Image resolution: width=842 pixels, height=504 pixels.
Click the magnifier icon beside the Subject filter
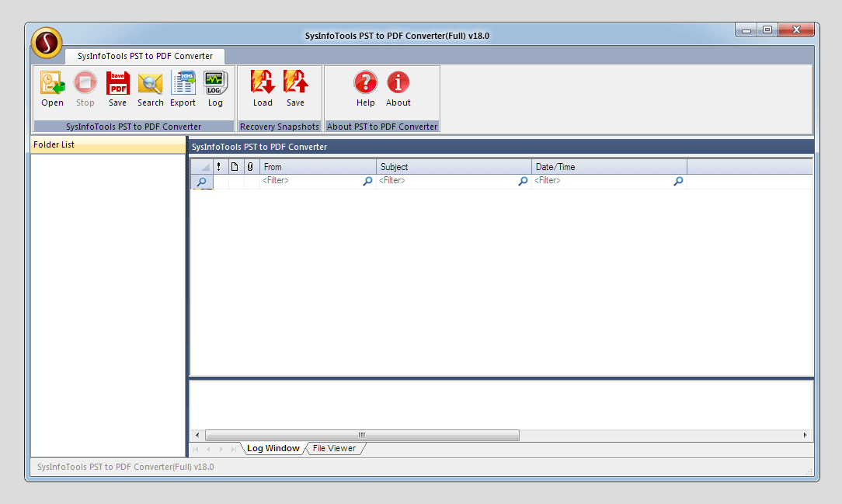522,180
